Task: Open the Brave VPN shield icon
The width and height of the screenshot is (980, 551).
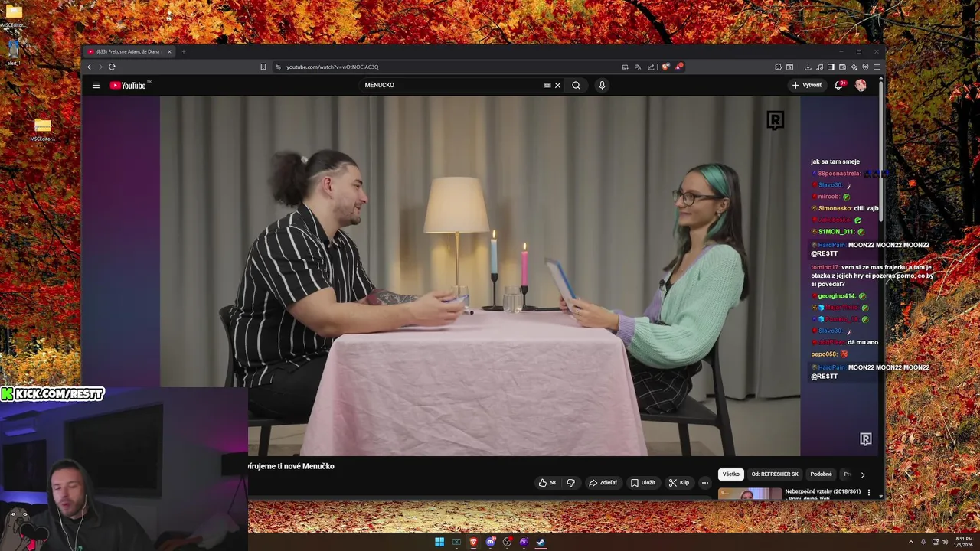Action: pos(865,67)
